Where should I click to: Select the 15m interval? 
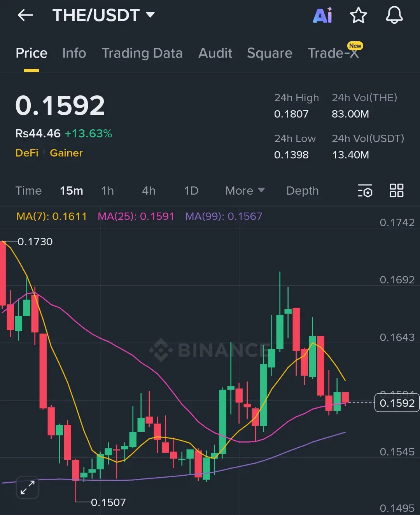(72, 191)
